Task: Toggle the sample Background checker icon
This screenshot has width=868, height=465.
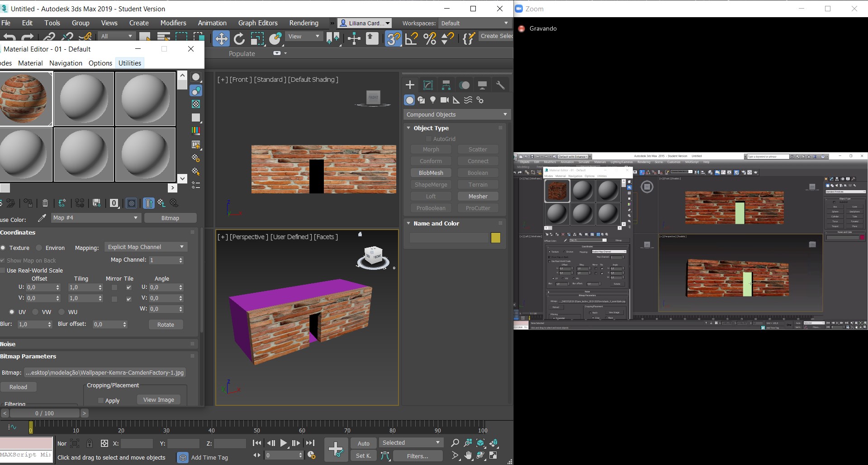Action: click(x=196, y=104)
